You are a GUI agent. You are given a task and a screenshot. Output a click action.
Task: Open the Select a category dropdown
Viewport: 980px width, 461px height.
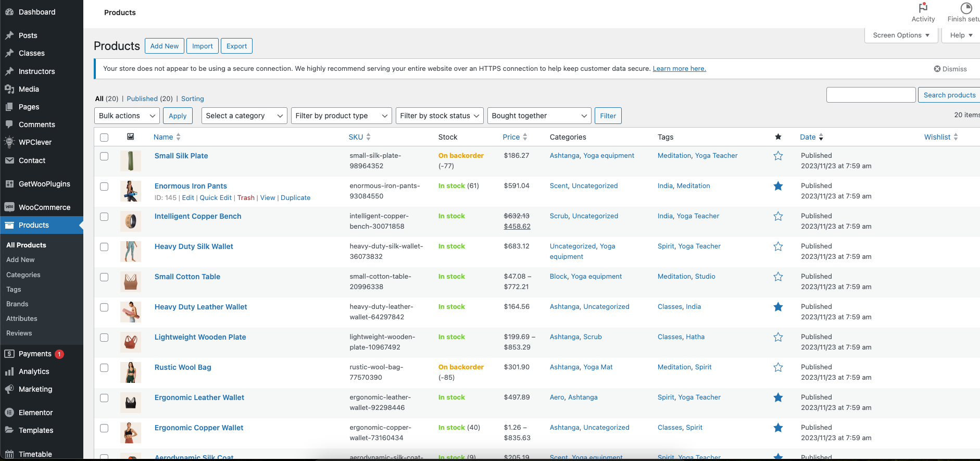pyautogui.click(x=244, y=116)
